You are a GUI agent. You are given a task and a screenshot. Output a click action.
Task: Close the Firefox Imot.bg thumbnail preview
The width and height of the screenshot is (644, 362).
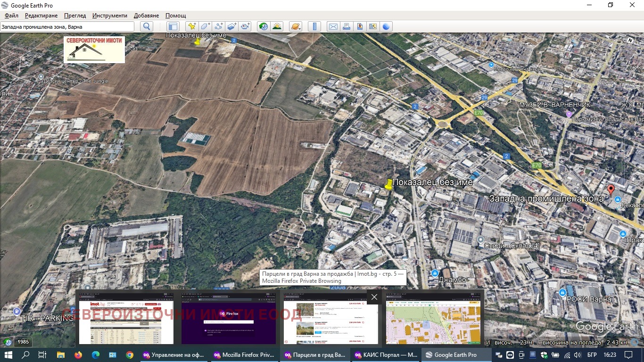point(374,297)
